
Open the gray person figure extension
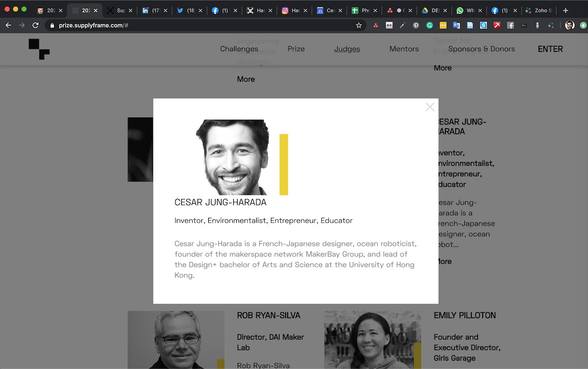tap(538, 25)
